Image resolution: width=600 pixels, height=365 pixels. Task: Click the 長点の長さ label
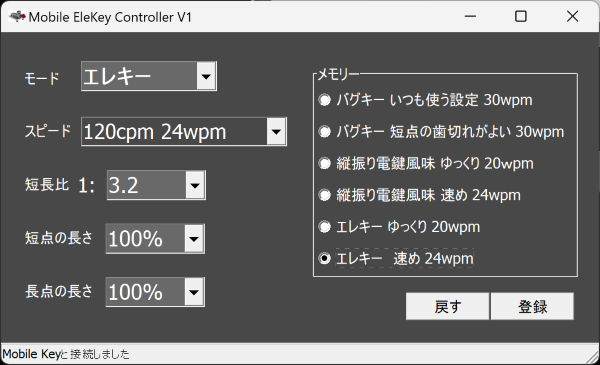(59, 292)
